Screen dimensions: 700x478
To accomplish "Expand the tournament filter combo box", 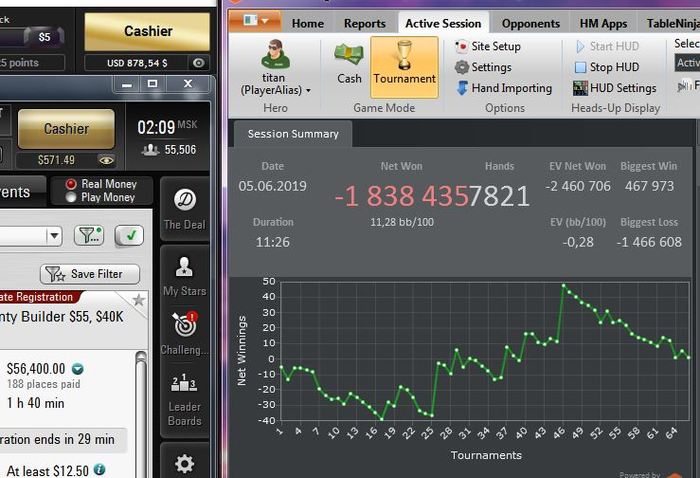I will click(x=54, y=236).
